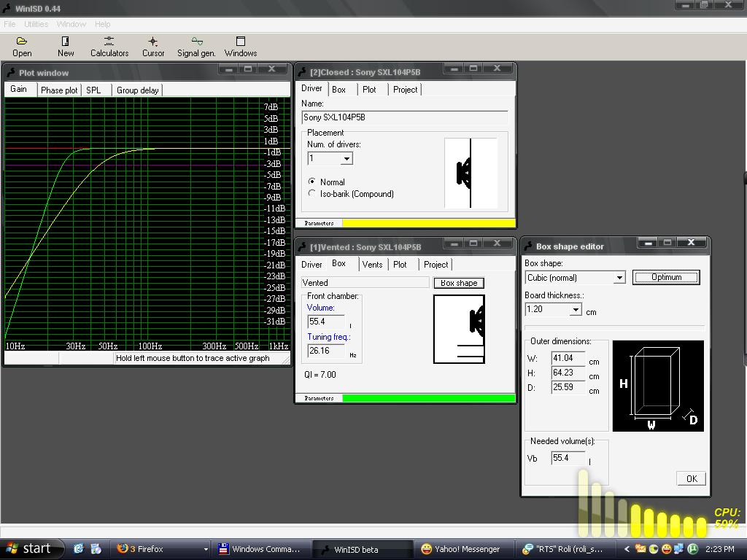This screenshot has width=747, height=560.
Task: Expand the Num. of drivers dropdown
Action: pos(347,158)
